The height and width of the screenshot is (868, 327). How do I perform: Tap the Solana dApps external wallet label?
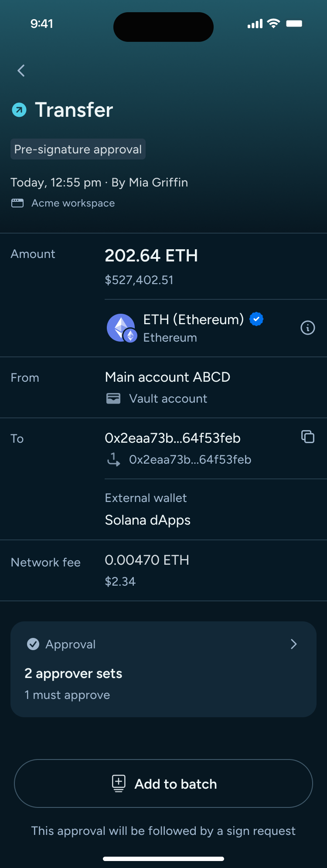click(x=148, y=520)
